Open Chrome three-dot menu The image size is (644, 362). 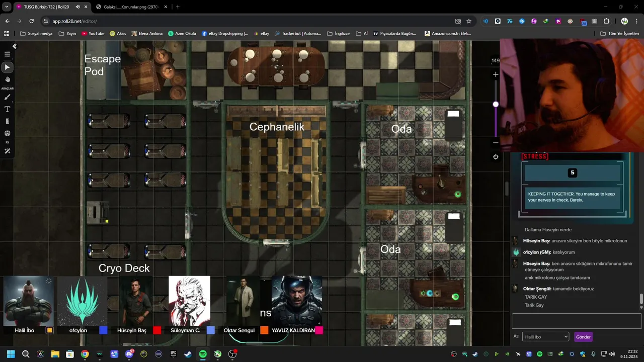click(637, 21)
